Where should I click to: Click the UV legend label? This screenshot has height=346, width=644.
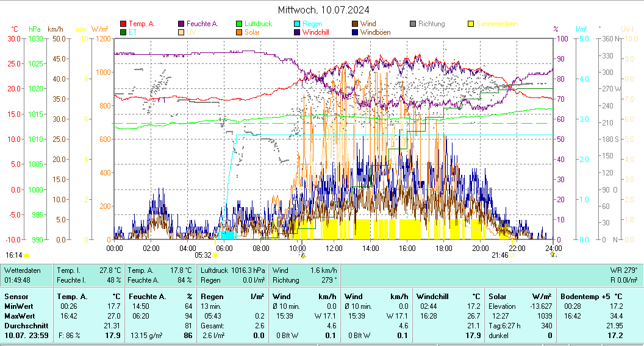[191, 32]
